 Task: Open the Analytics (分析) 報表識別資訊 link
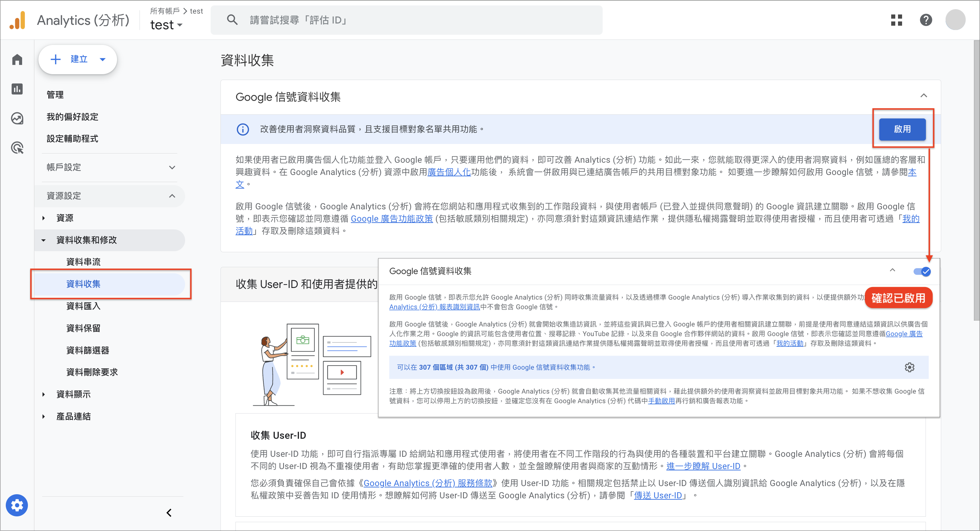pyautogui.click(x=434, y=307)
